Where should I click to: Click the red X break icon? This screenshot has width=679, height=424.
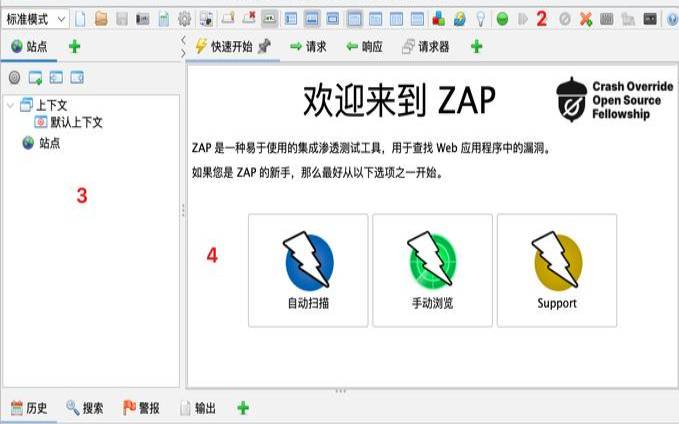(586, 18)
